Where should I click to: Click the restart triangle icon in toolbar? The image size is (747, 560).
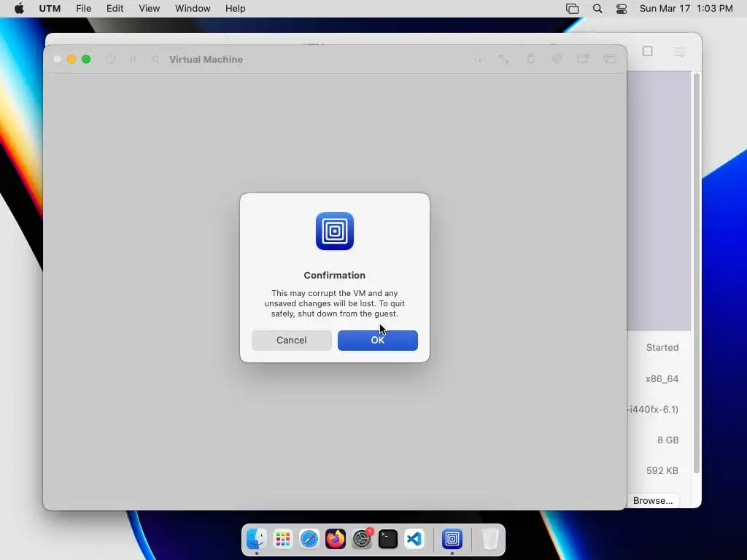(155, 59)
